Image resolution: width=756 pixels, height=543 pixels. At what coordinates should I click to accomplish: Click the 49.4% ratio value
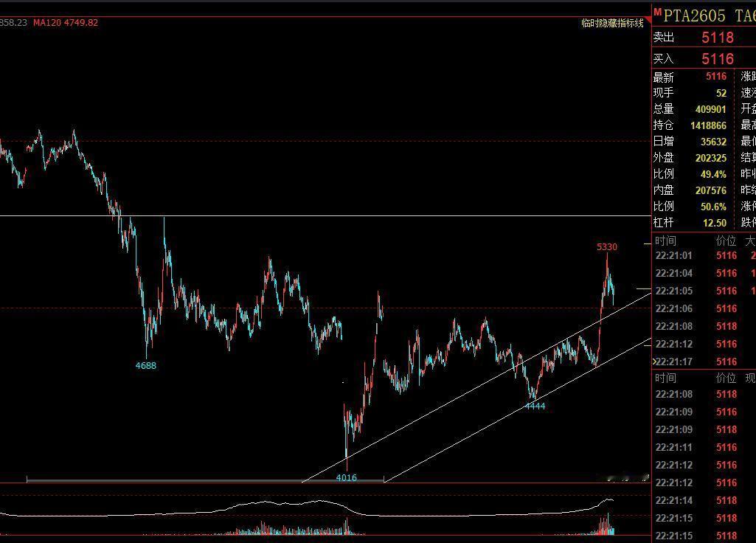point(713,174)
